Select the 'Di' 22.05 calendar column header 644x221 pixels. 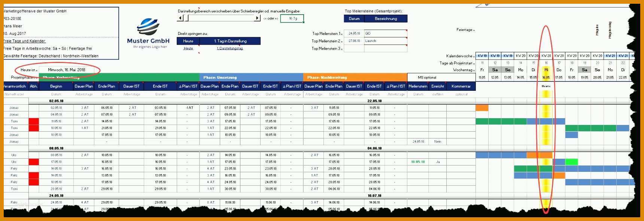(x=623, y=70)
